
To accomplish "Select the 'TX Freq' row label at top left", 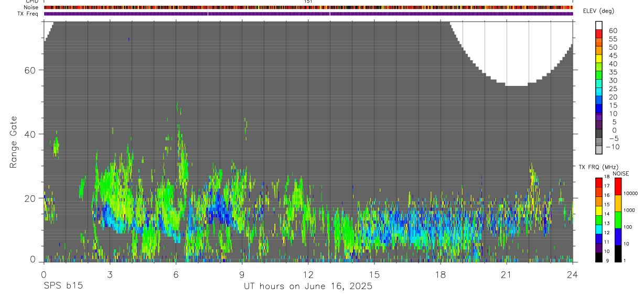I will pos(29,13).
